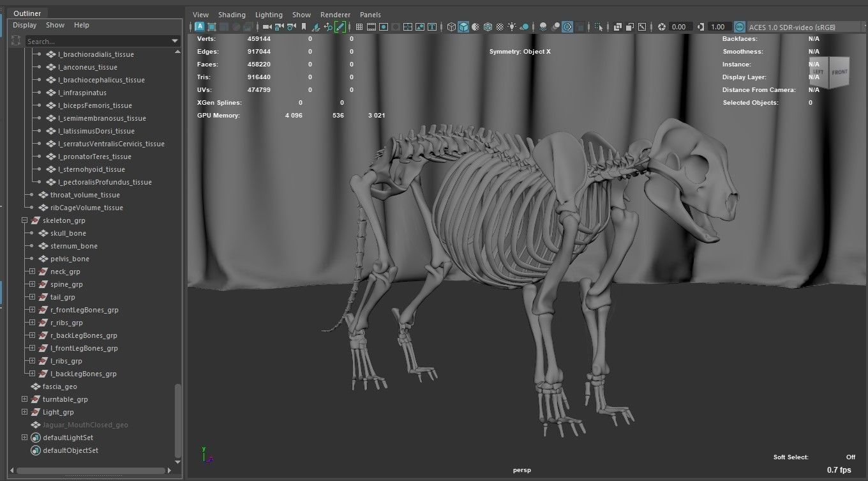This screenshot has height=481, width=868.
Task: Click the camera Bookmarks icon
Action: click(304, 27)
